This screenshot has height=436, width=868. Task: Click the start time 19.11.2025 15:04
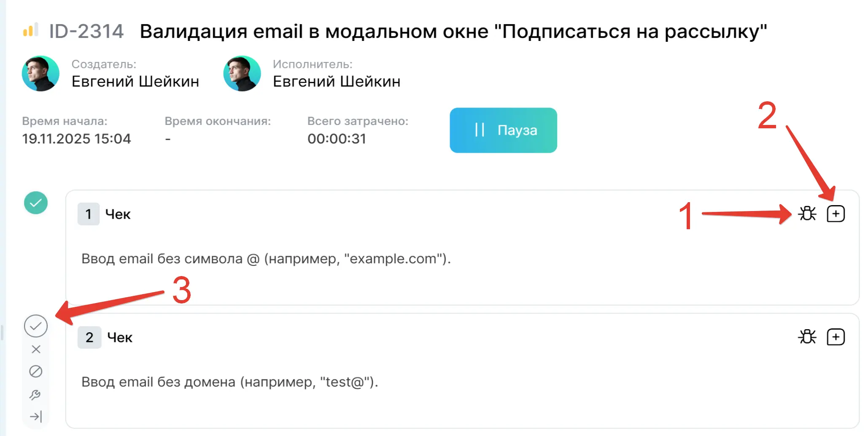(x=76, y=138)
